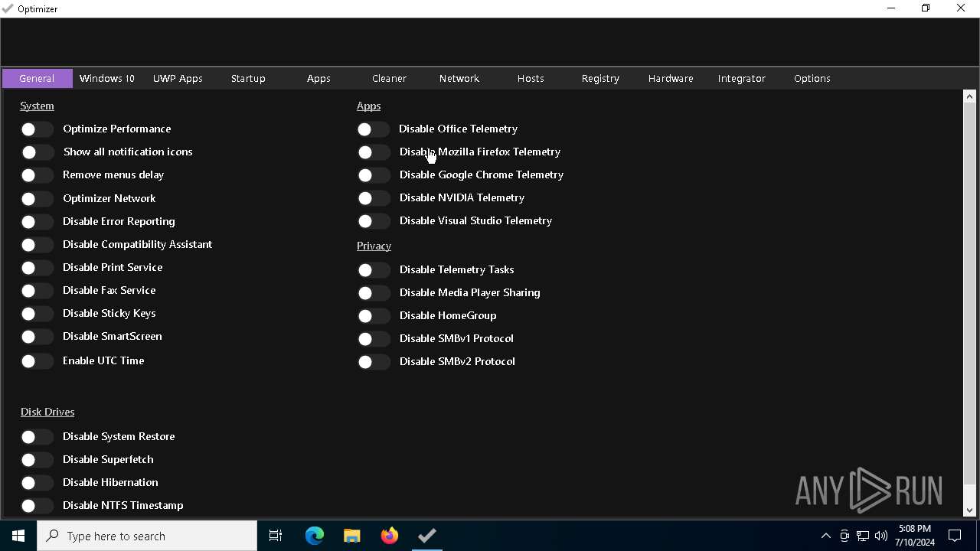The height and width of the screenshot is (551, 980).
Task: Toggle Disable NVIDIA Telemetry
Action: tap(374, 198)
